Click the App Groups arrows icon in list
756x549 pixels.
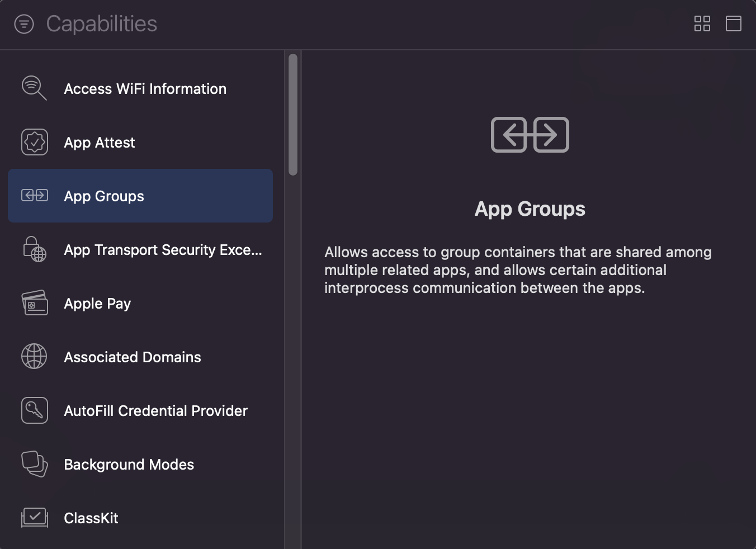point(35,195)
